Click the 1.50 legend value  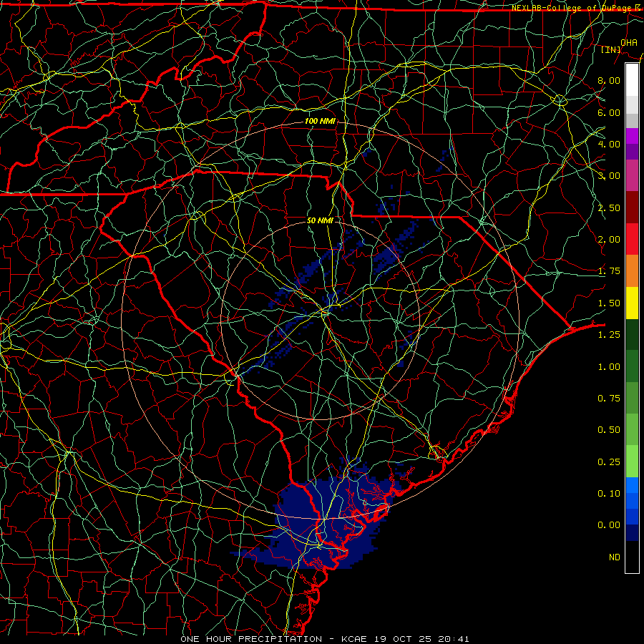[x=609, y=303]
